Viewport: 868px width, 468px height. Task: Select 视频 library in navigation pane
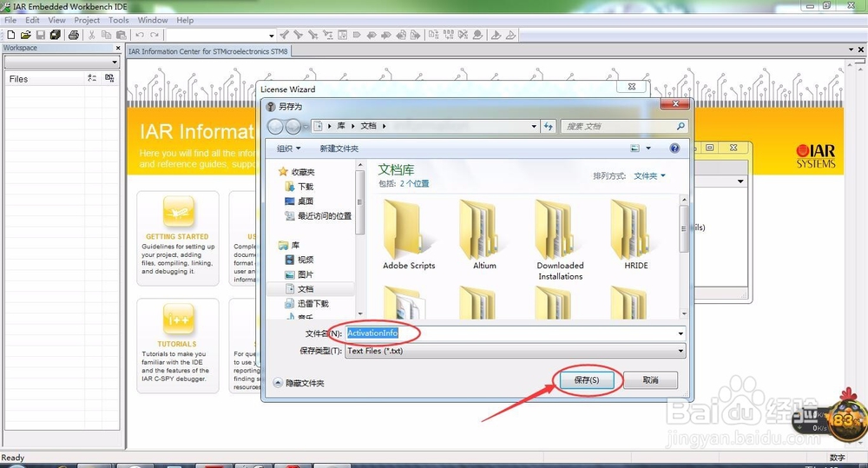tap(300, 260)
